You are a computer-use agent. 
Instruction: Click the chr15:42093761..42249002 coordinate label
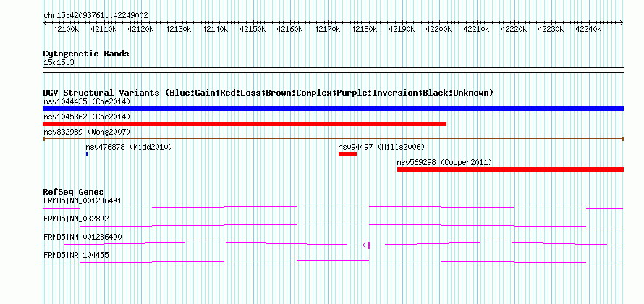point(96,16)
